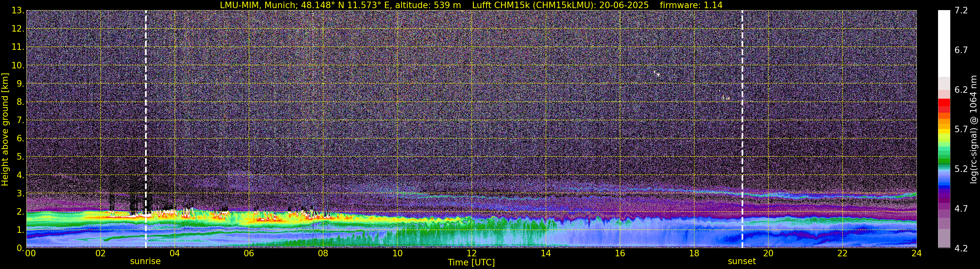Image resolution: width=980 pixels, height=269 pixels.
Task: Click the dashed white sunrise marker line
Action: click(x=146, y=129)
